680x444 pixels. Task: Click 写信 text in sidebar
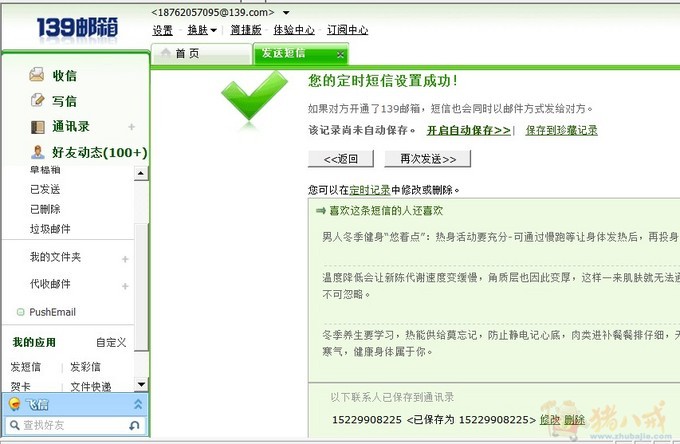[65, 101]
